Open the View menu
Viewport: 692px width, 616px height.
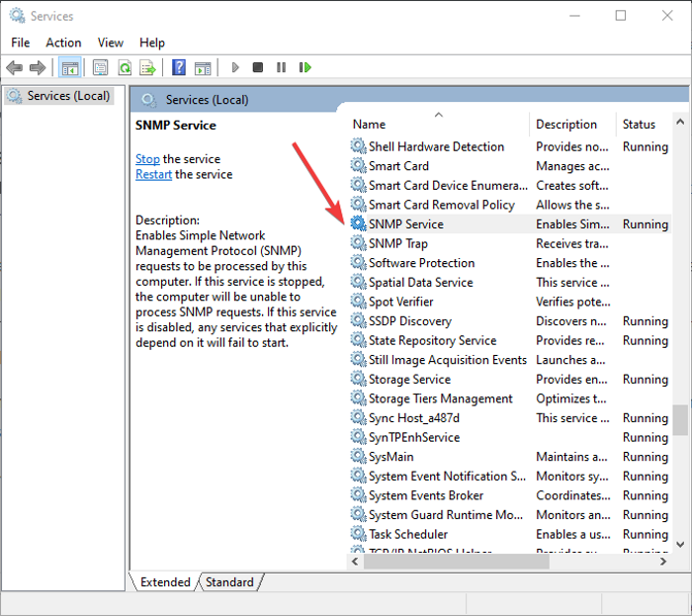[111, 43]
